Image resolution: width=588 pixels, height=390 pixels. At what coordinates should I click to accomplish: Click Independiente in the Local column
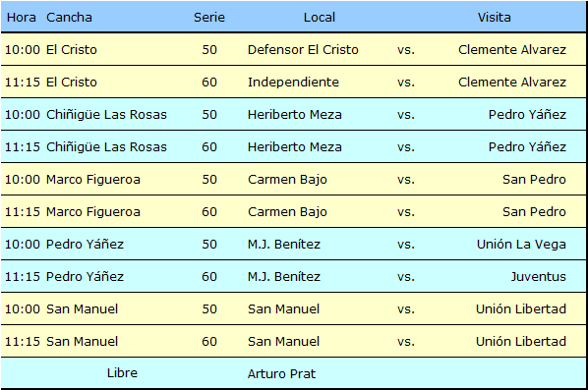click(x=293, y=83)
